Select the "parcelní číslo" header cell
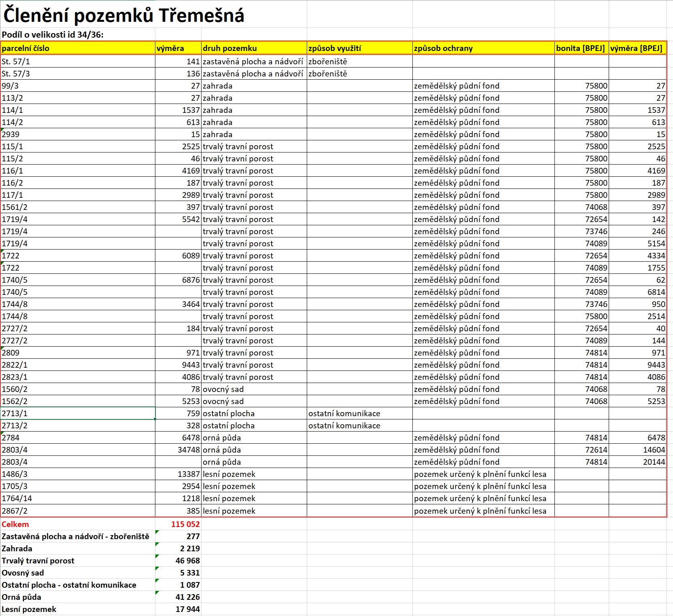 click(78, 48)
